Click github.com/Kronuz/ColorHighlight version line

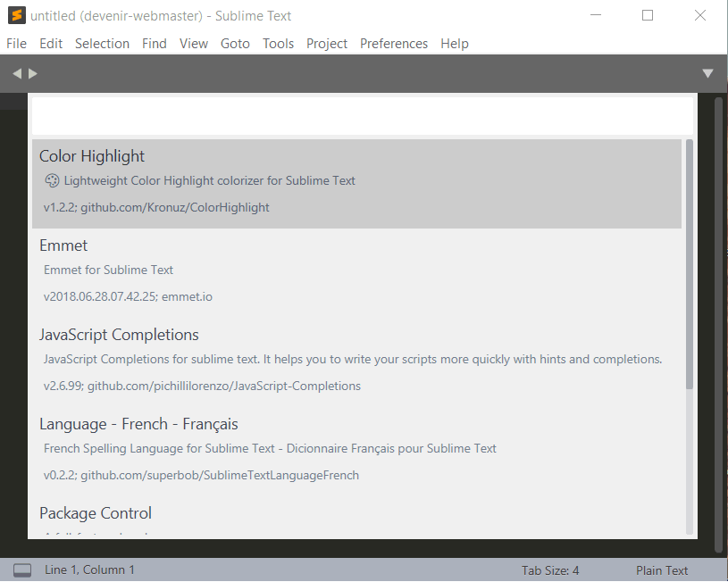pos(156,207)
